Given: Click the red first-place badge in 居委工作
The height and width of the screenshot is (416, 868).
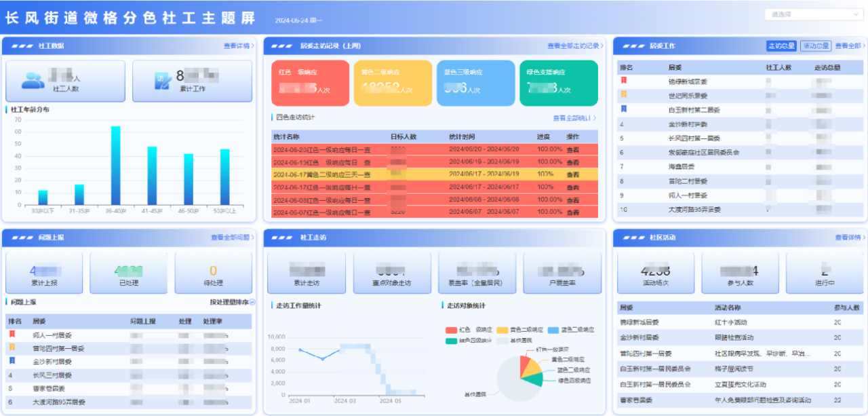Looking at the screenshot, I should point(624,81).
